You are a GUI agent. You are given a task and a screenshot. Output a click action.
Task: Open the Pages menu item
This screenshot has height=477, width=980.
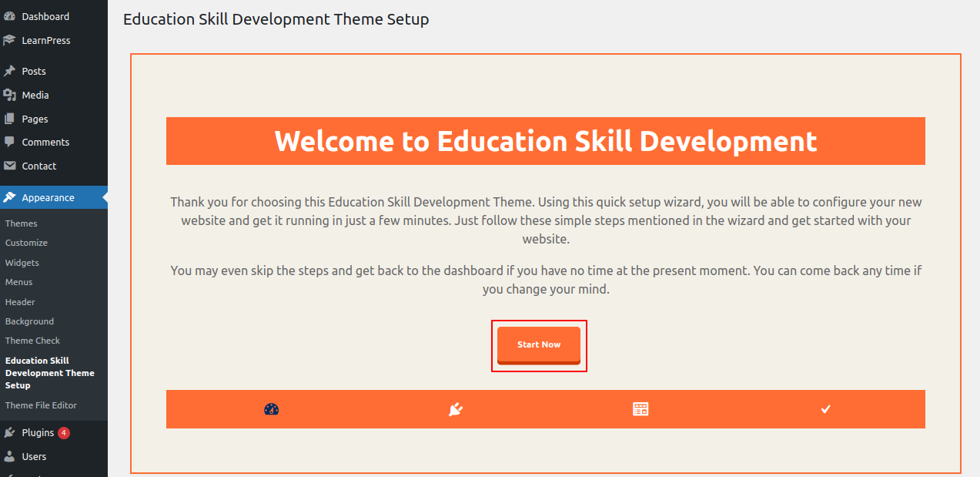(35, 119)
